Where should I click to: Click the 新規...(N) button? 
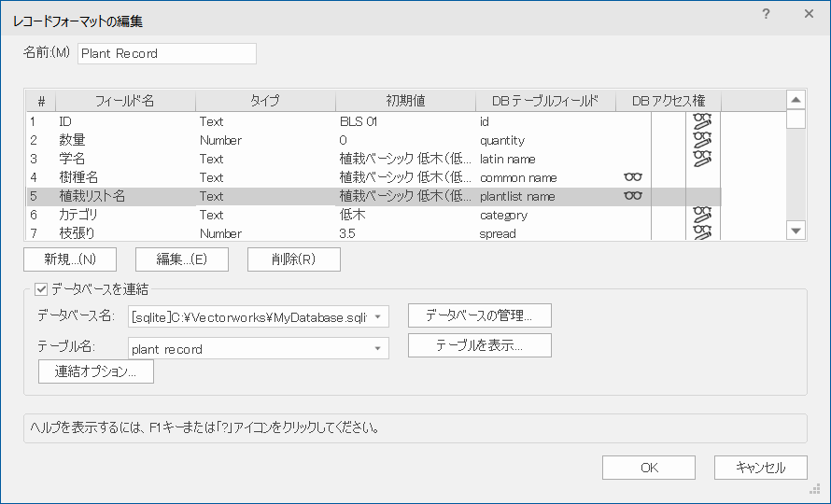[70, 259]
